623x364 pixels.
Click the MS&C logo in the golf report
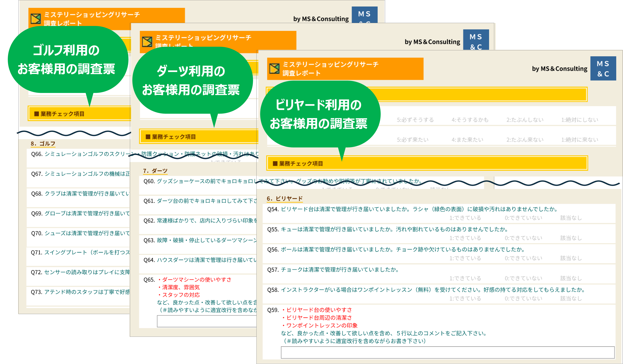364,15
